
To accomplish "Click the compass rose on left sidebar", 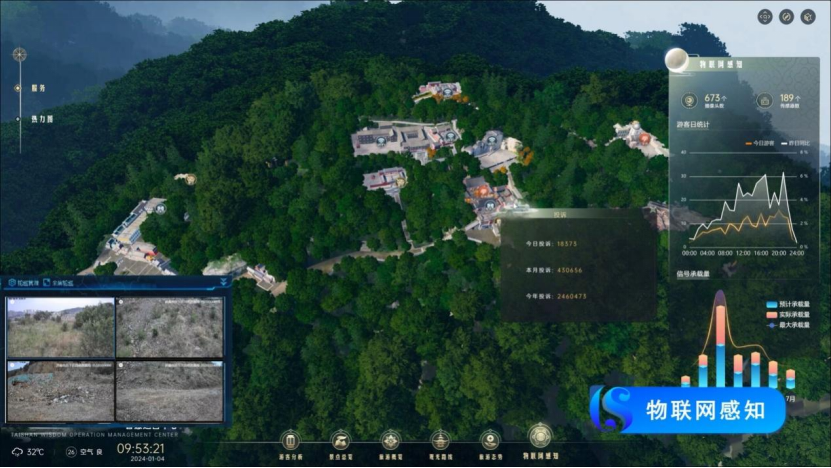I will (x=20, y=54).
